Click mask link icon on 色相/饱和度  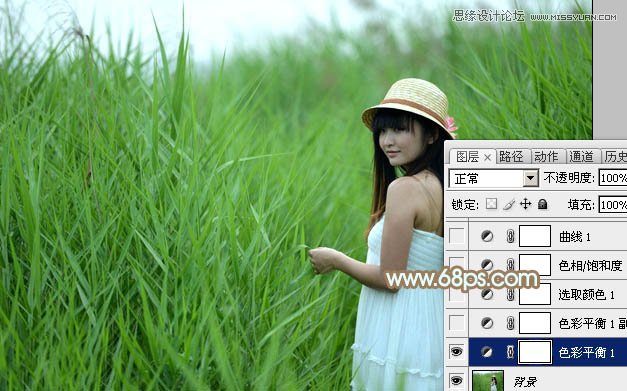510,265
